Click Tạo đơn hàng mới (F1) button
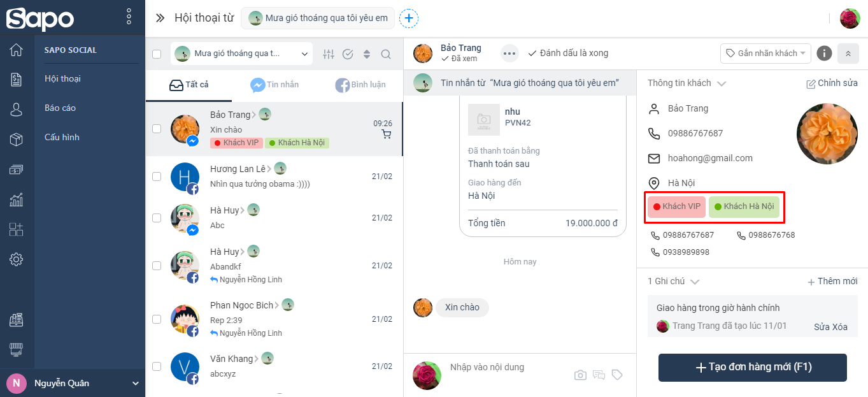This screenshot has width=868, height=397. tap(753, 367)
